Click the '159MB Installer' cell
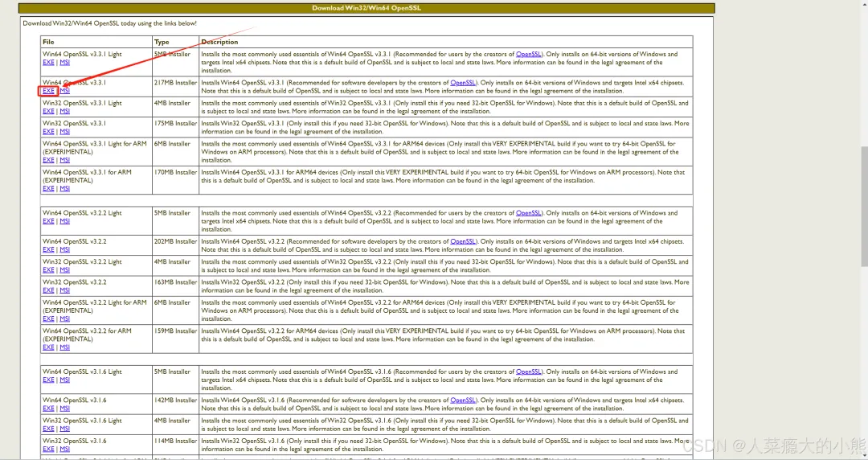Viewport: 868px width, 460px height. click(x=175, y=339)
